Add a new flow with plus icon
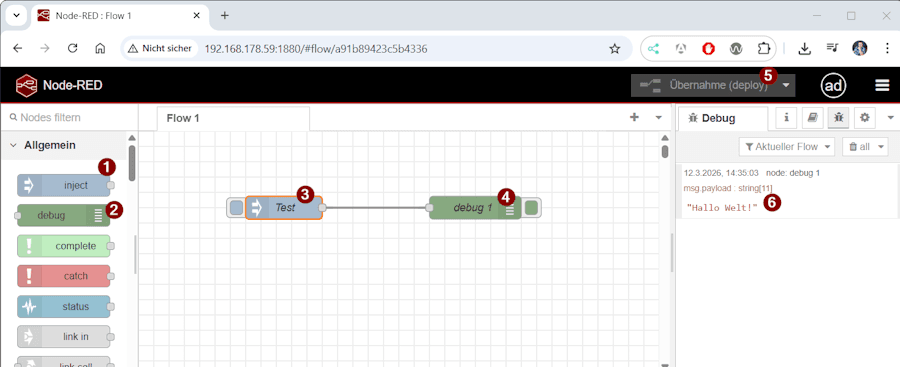This screenshot has width=900, height=367. click(x=634, y=117)
